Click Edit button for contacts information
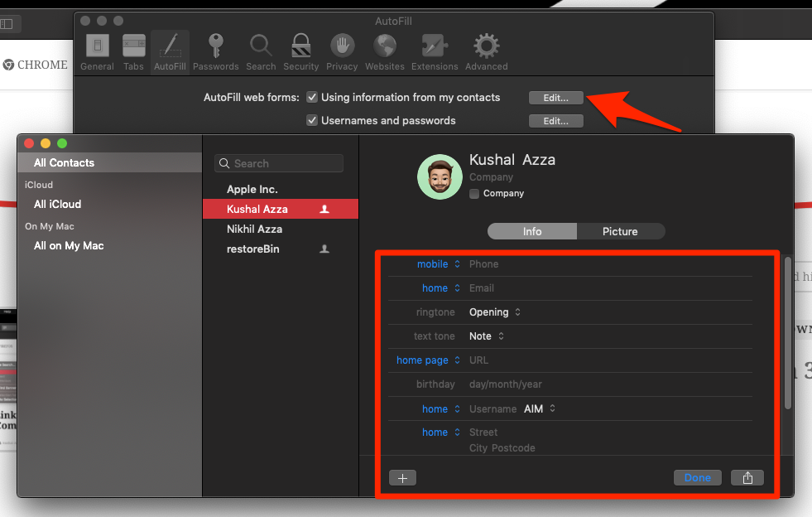The image size is (812, 517). click(x=555, y=98)
